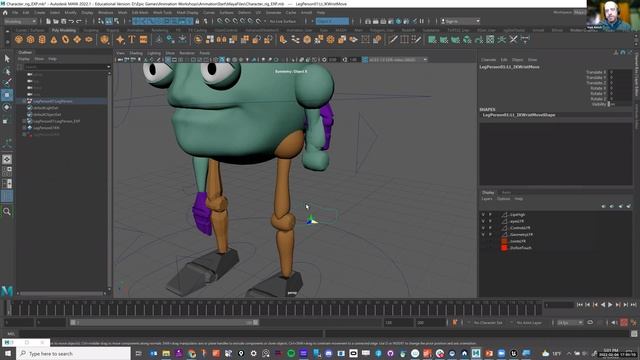The width and height of the screenshot is (640, 360).
Task: Click the open scene icon in status line
Action: coord(56,21)
